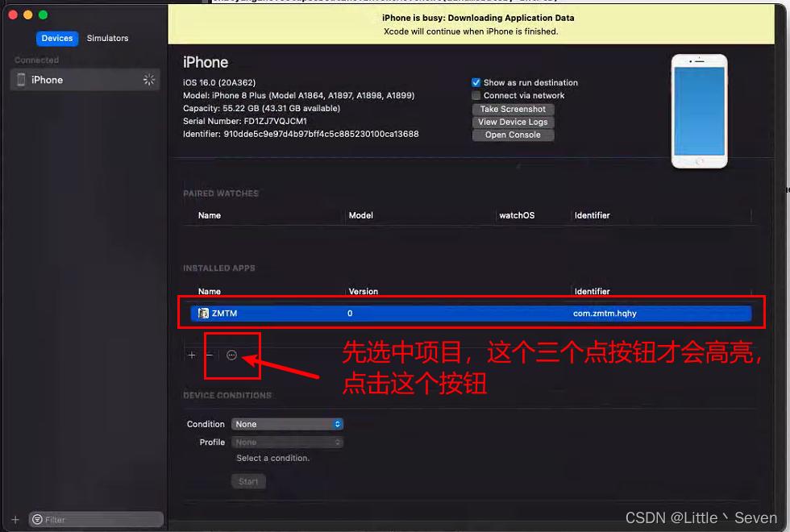Open the Profile dropdown
This screenshot has width=790, height=532.
[x=287, y=443]
